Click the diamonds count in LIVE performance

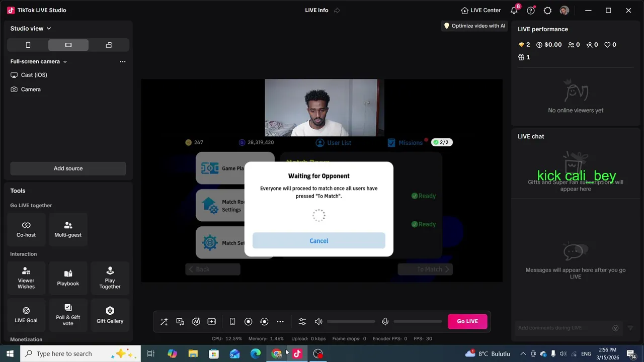(524, 45)
